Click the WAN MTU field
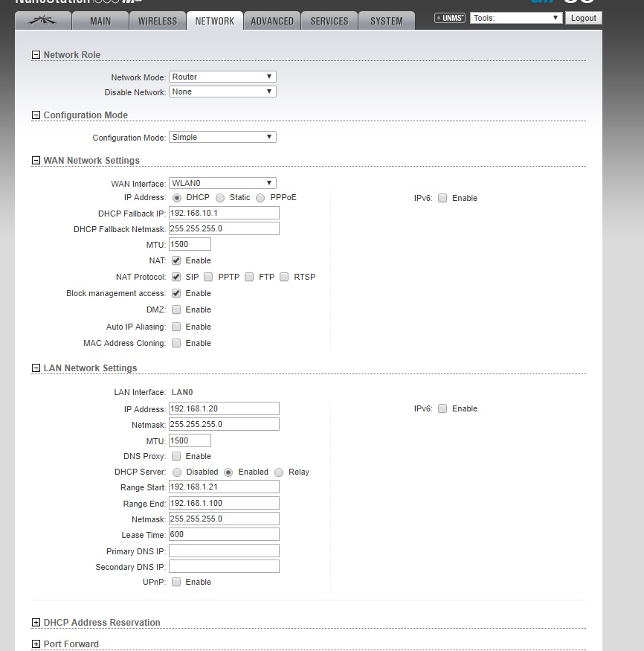The width and height of the screenshot is (644, 651). click(x=190, y=244)
